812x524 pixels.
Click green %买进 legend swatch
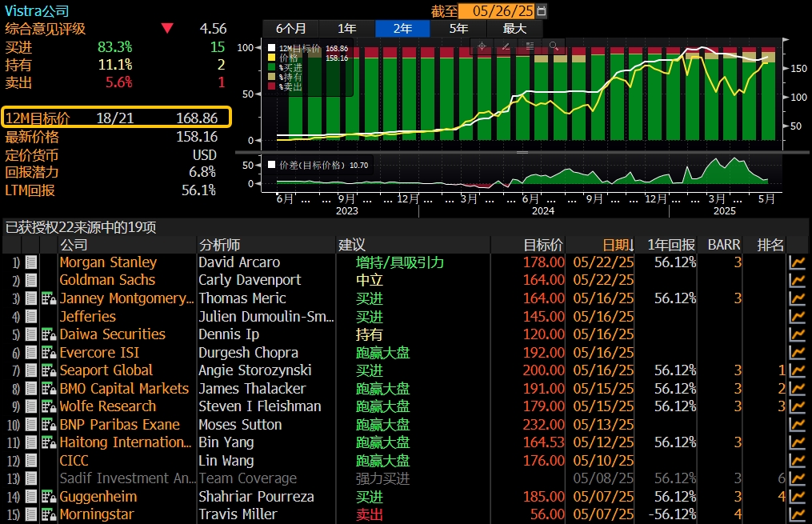click(271, 67)
